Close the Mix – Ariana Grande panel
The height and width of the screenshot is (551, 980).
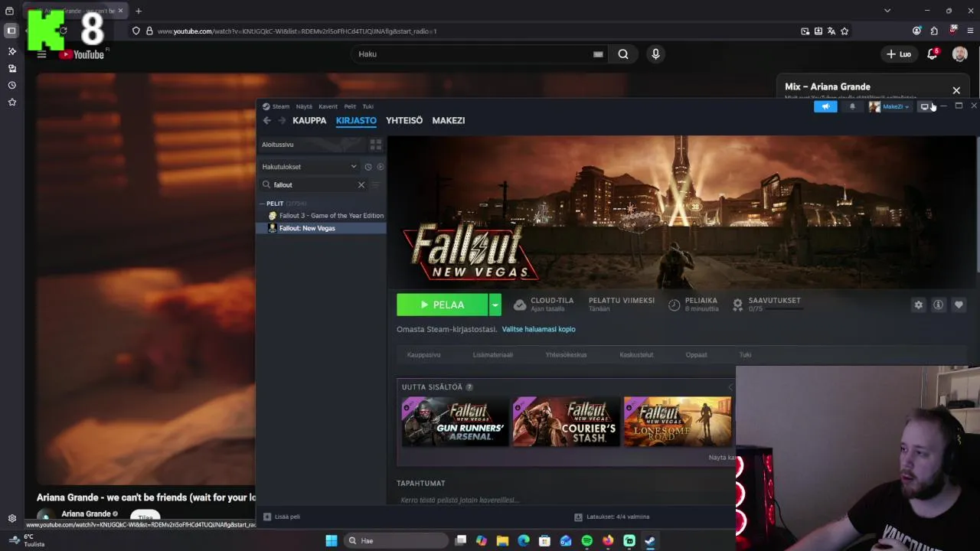click(956, 90)
